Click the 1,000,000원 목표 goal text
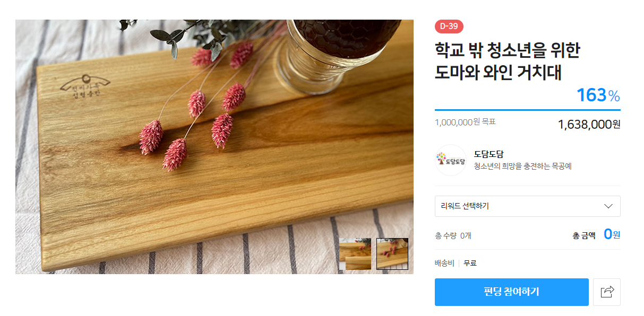644x316 pixels. click(x=465, y=122)
